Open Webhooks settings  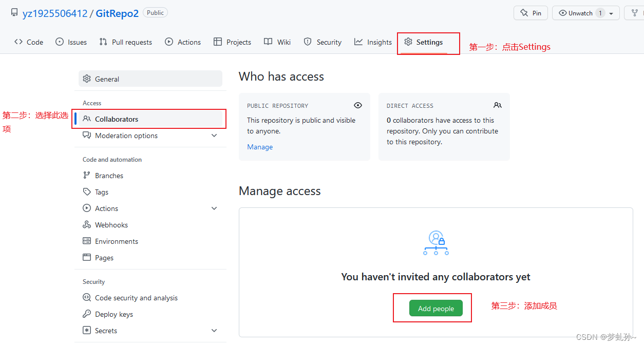[x=150, y=225]
